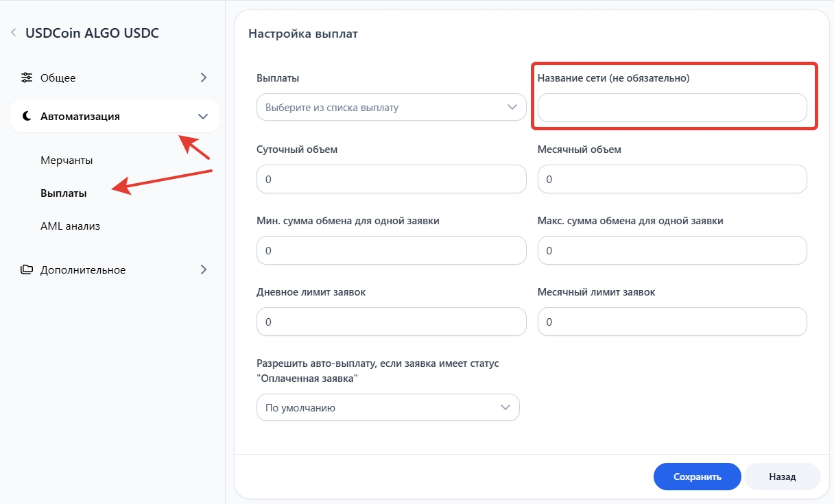Select the Выплаты submenu item
The height and width of the screenshot is (504, 834).
(64, 193)
